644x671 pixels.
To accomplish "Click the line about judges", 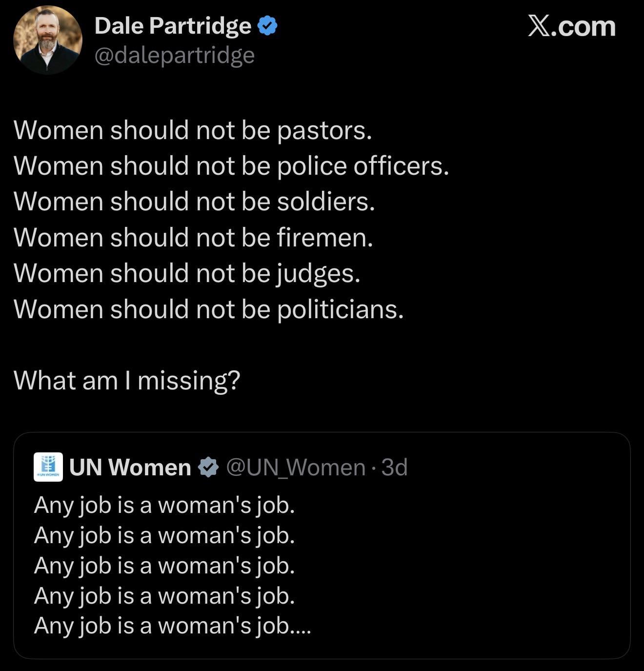I will pos(187,273).
